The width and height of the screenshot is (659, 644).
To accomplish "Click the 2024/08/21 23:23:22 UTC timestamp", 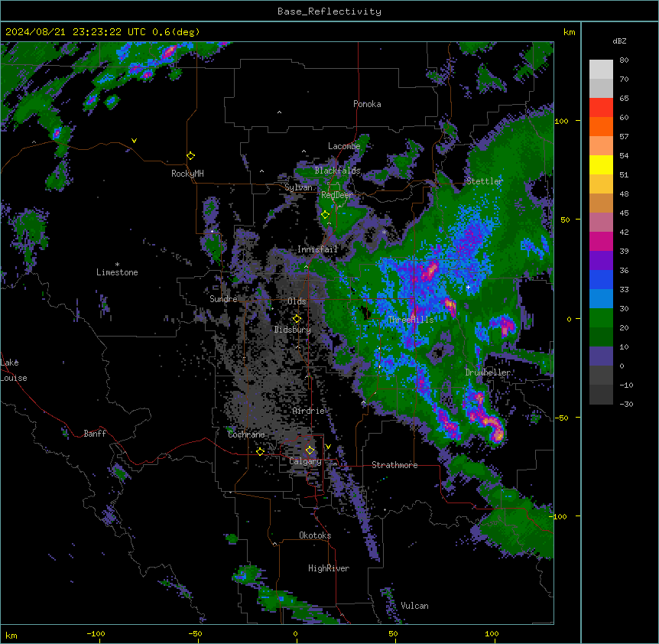I will point(76,32).
